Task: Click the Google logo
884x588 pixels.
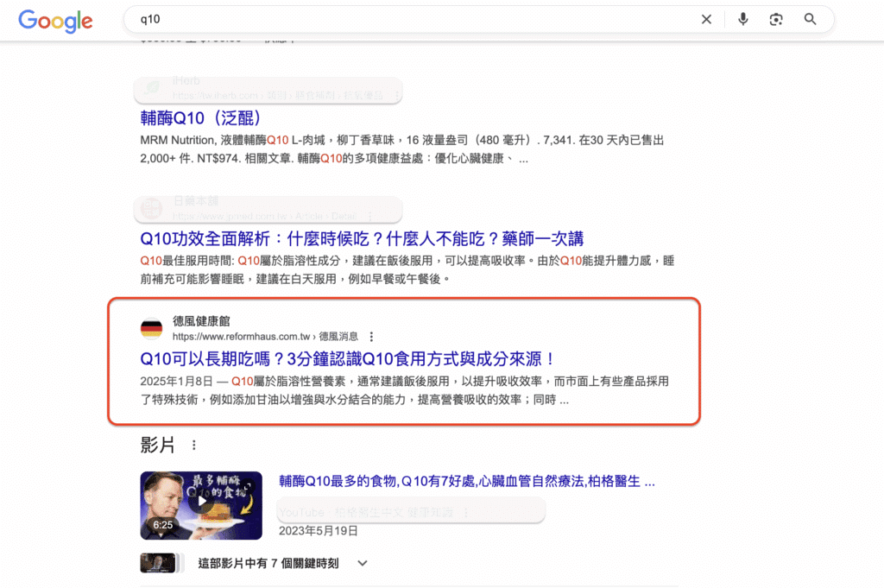Action: [x=55, y=20]
